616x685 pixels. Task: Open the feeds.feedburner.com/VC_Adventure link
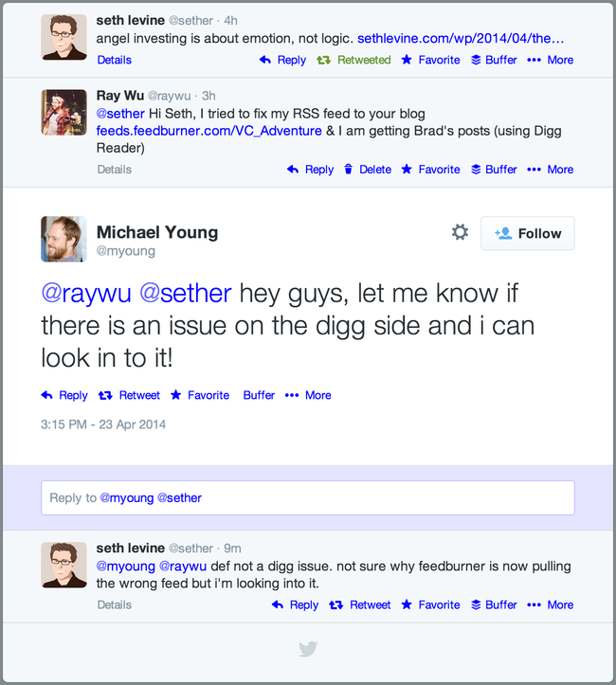pyautogui.click(x=208, y=131)
